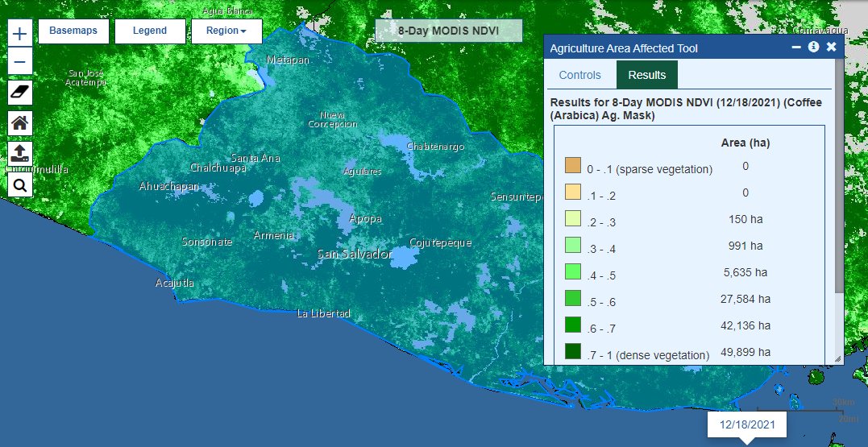The image size is (868, 447).
Task: Show the map Legend
Action: tap(150, 31)
